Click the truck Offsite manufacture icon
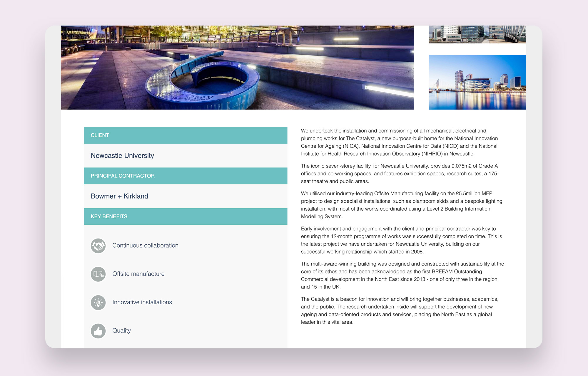Viewport: 588px width, 376px height. 98,274
